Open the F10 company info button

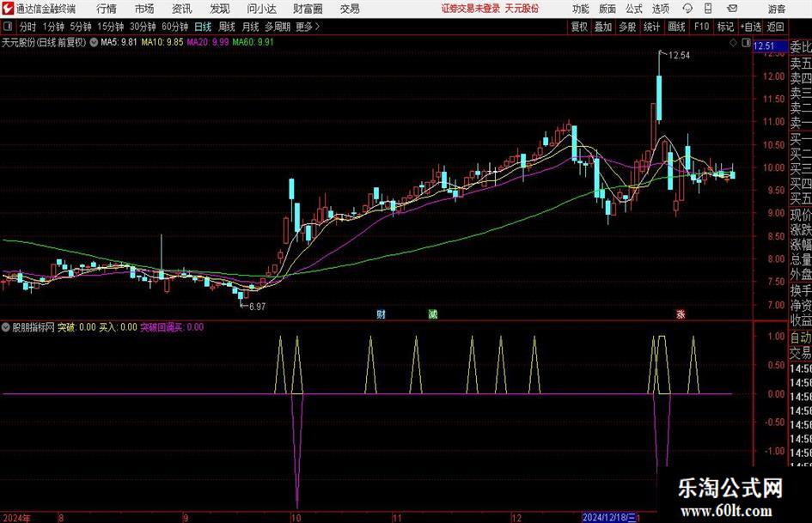point(702,27)
